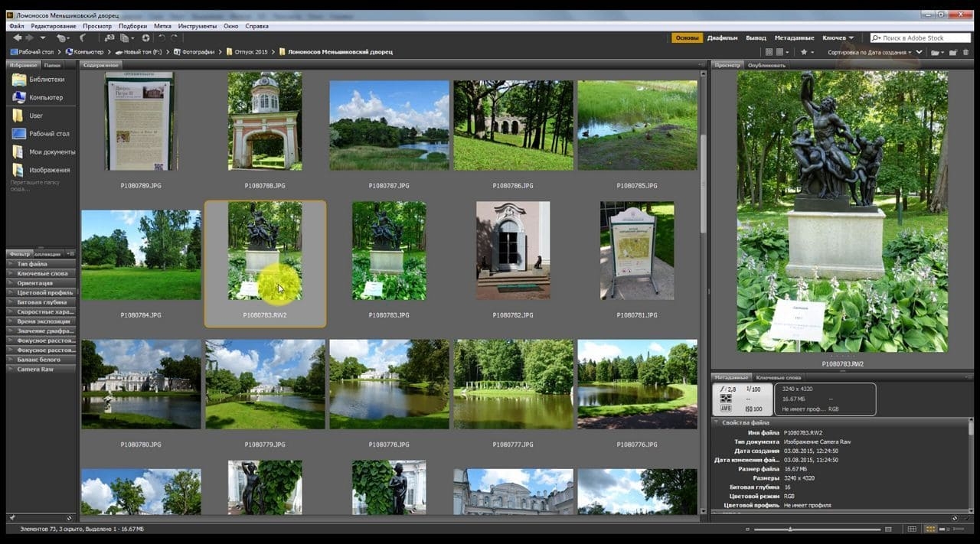The image size is (980, 544).
Task: Open Метка menu
Action: coord(162,26)
